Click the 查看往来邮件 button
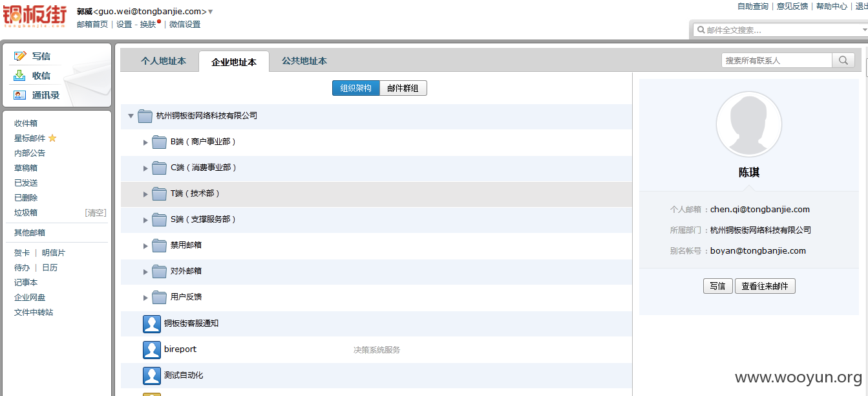 [765, 286]
